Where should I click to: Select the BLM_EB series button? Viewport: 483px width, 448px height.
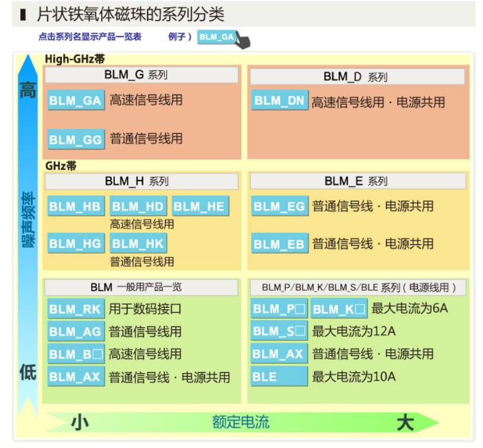279,244
